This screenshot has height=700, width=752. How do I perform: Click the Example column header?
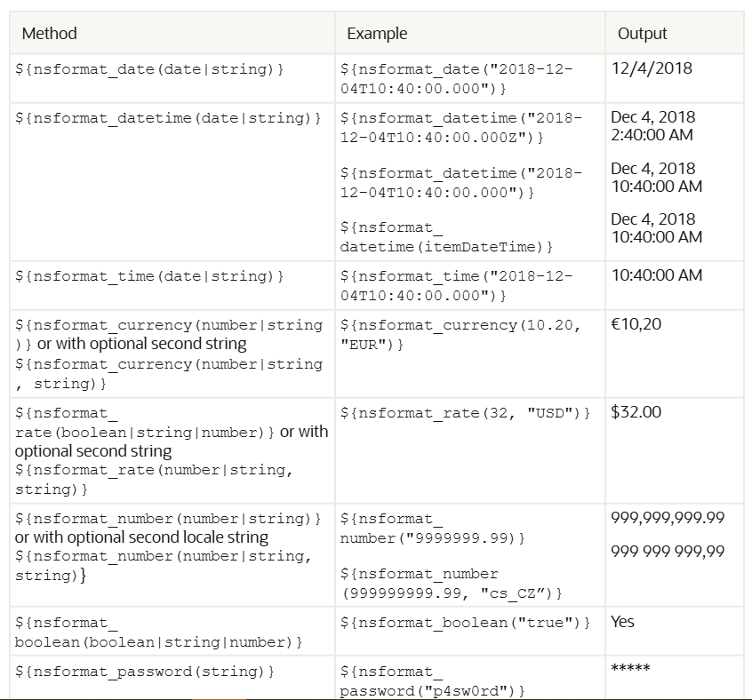pos(377,34)
